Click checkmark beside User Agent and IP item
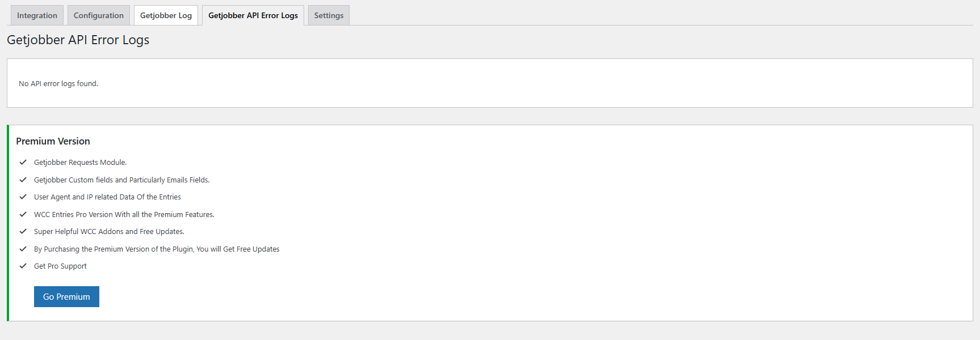980x340 pixels. coord(23,197)
